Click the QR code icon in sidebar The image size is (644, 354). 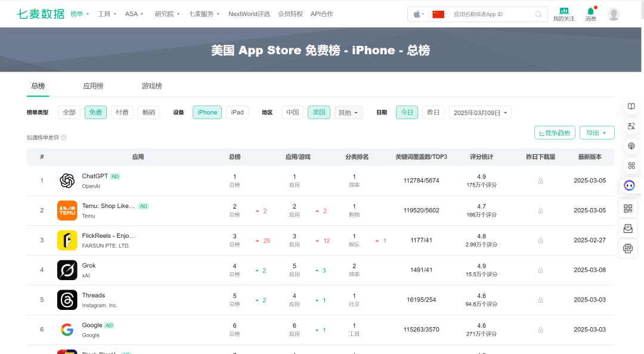(628, 209)
